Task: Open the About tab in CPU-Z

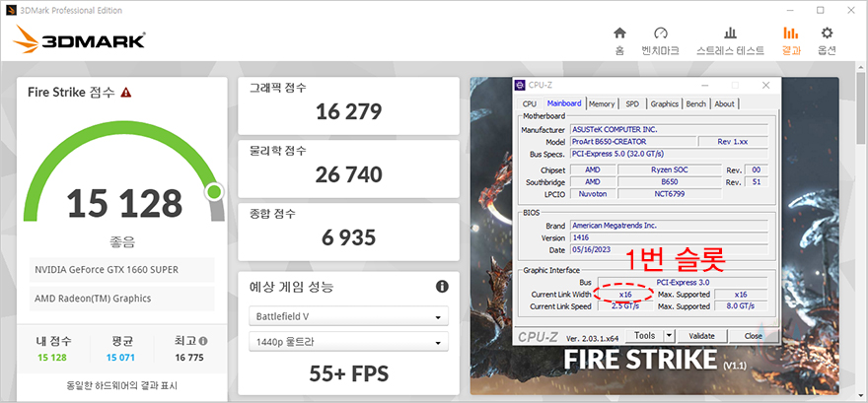Action: (724, 103)
